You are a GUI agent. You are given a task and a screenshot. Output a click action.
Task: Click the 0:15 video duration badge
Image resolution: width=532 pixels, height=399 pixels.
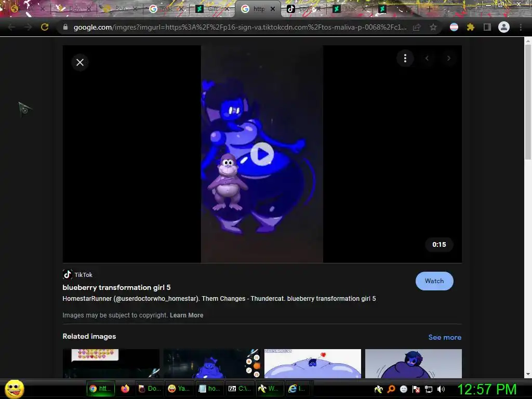click(439, 245)
